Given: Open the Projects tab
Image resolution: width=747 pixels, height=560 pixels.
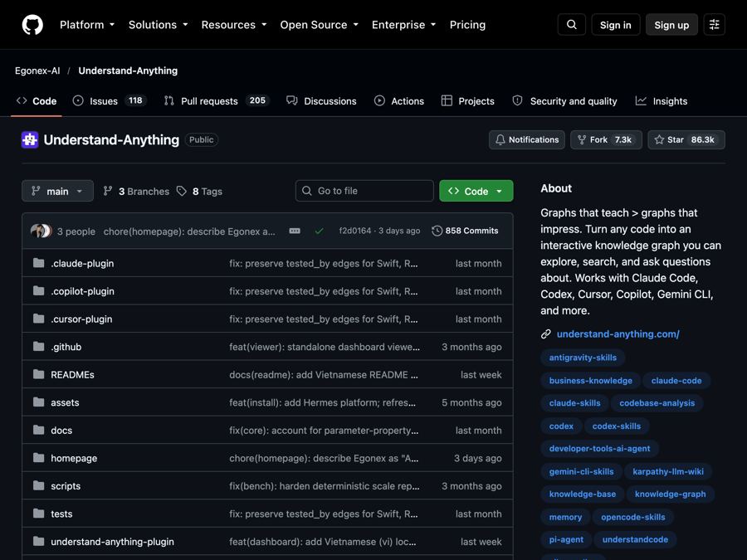Looking at the screenshot, I should tap(468, 101).
